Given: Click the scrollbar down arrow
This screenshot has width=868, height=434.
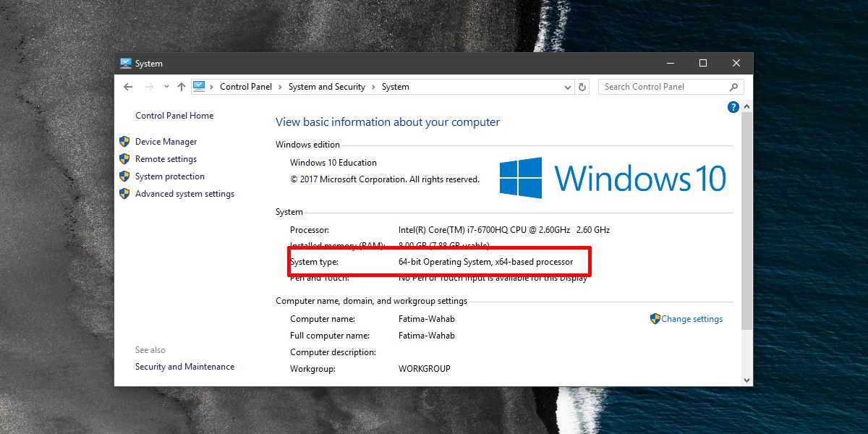Looking at the screenshot, I should (747, 380).
